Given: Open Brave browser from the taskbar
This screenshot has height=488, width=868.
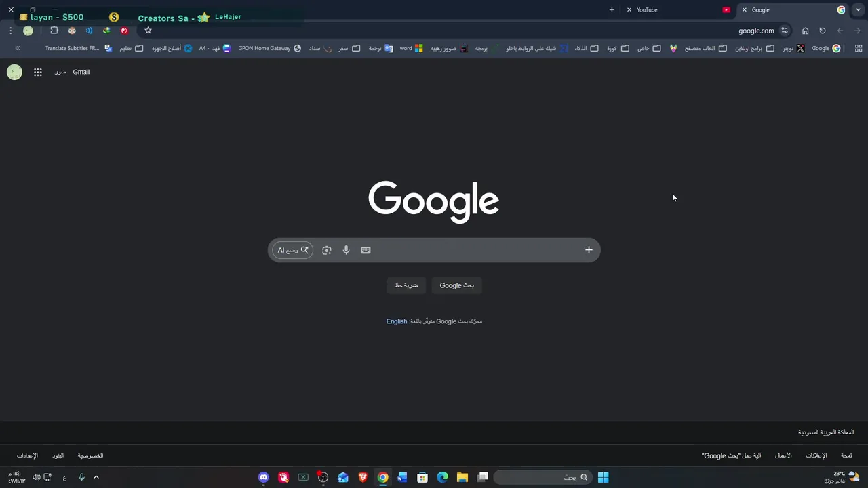Looking at the screenshot, I should (363, 477).
